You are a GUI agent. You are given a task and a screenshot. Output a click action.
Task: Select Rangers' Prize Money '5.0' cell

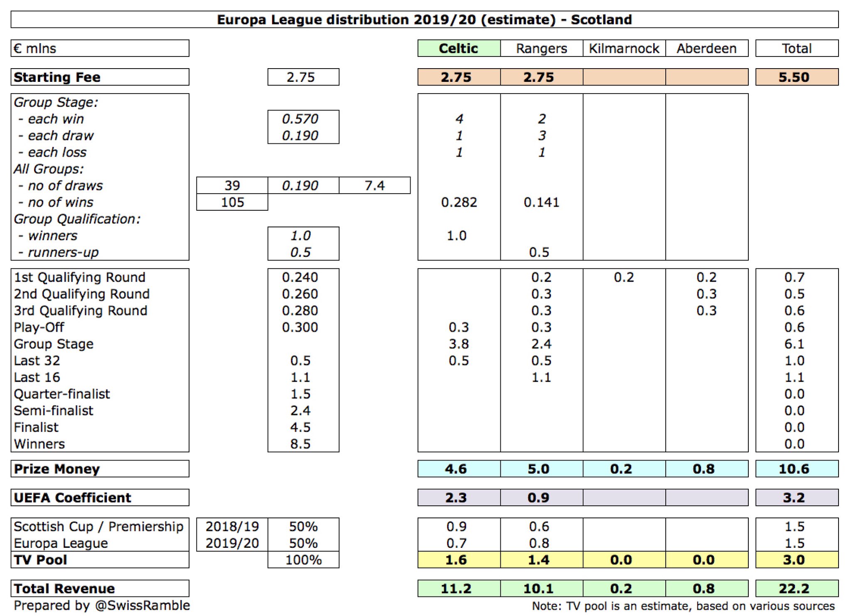pos(541,468)
